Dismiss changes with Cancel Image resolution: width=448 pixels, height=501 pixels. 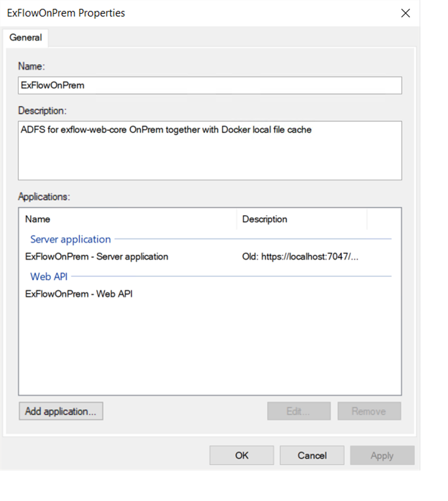click(x=312, y=455)
